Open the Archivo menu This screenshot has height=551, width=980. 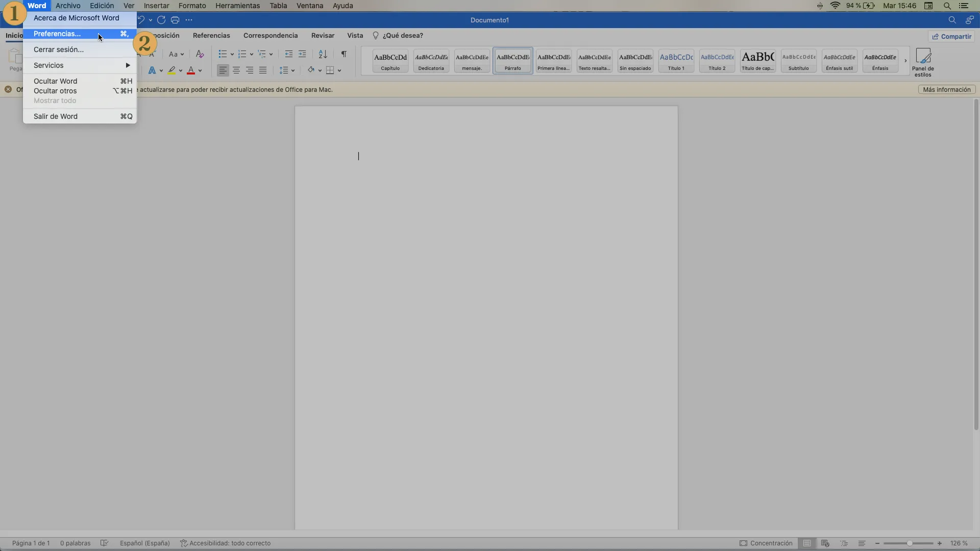click(68, 6)
